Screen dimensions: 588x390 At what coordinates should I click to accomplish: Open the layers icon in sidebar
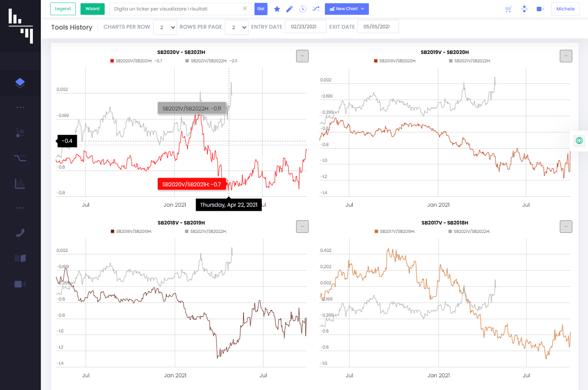point(20,83)
